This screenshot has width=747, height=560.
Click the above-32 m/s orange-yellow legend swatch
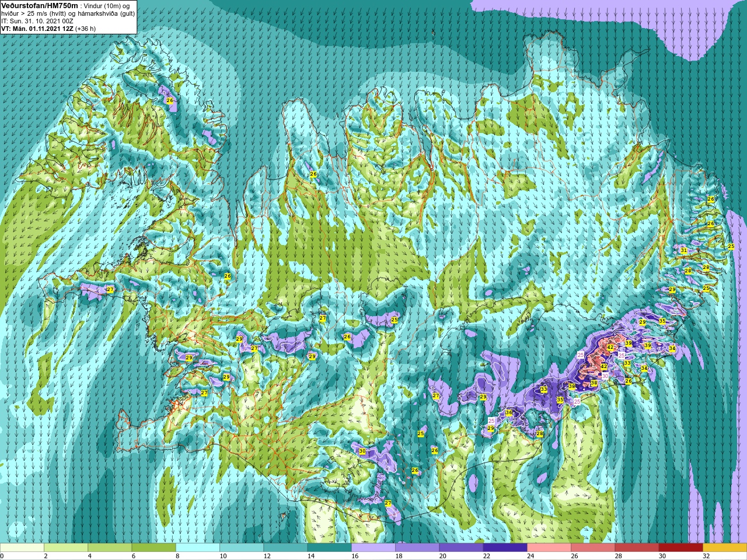point(725,548)
